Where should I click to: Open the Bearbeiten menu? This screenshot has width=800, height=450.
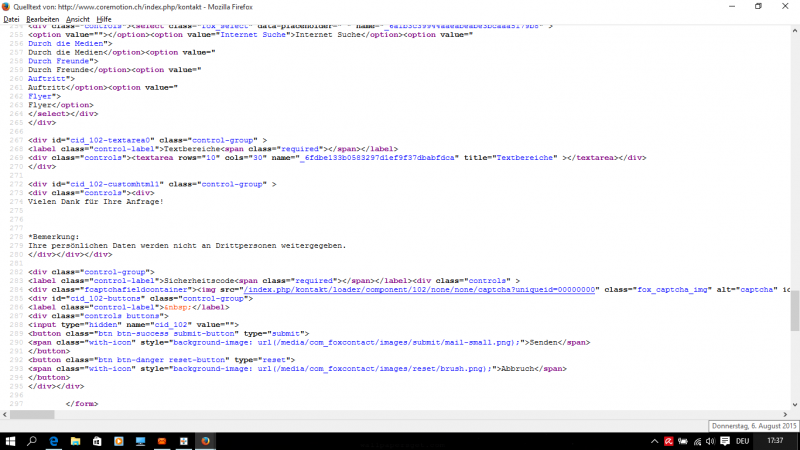tap(42, 19)
